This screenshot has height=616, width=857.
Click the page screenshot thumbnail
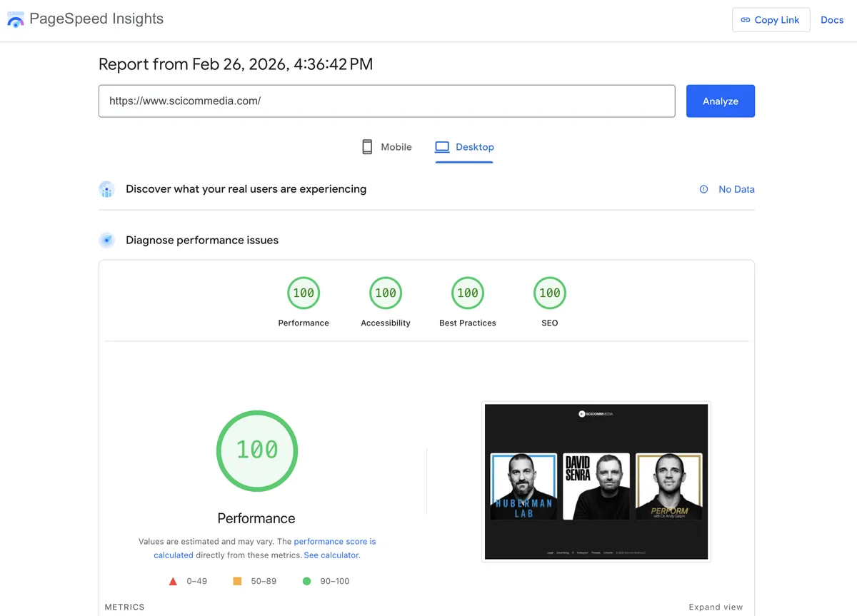[x=596, y=480]
